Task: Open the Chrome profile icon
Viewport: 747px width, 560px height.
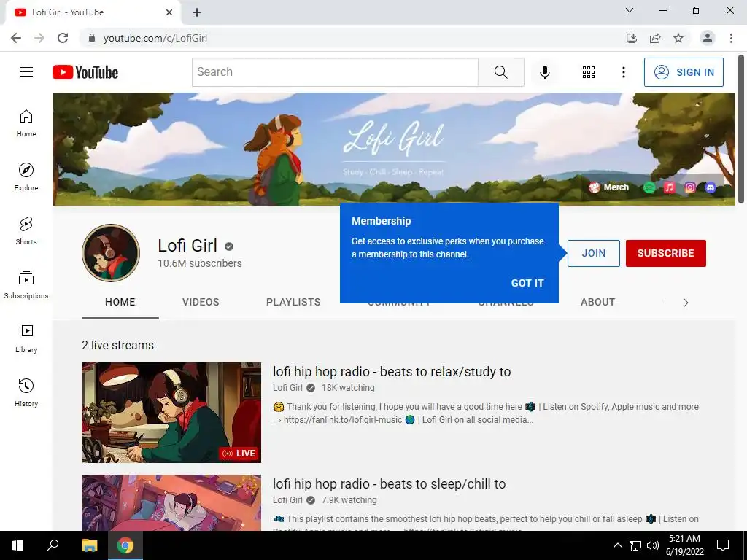Action: [x=708, y=38]
